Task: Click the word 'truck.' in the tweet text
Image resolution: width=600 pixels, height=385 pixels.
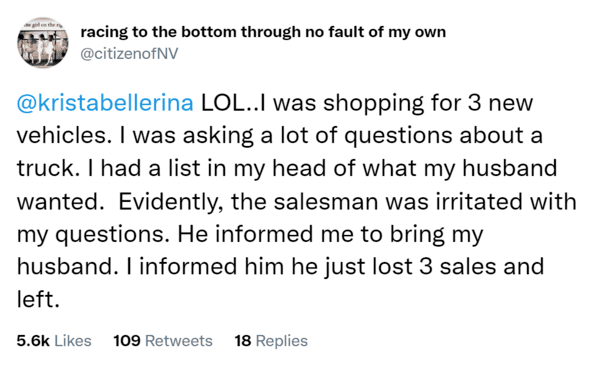Action: pyautogui.click(x=46, y=168)
